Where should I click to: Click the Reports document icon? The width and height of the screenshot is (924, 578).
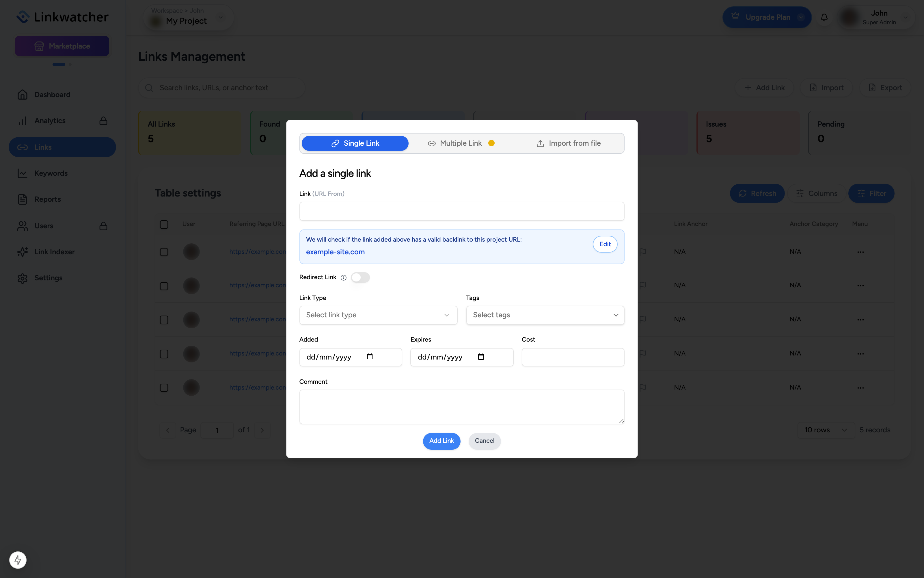pyautogui.click(x=23, y=199)
